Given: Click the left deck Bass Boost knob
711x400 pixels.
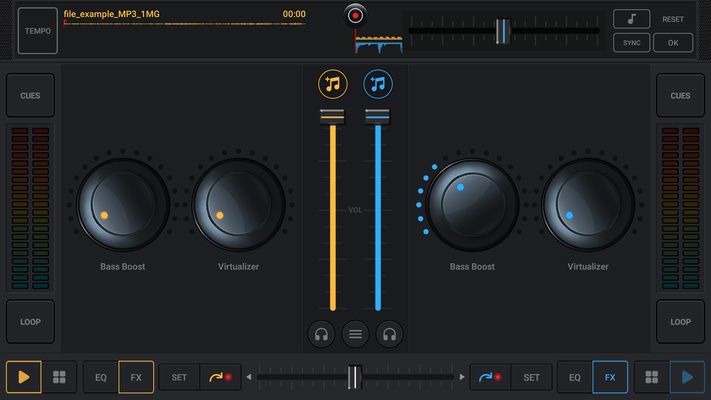Looking at the screenshot, I should (122, 205).
